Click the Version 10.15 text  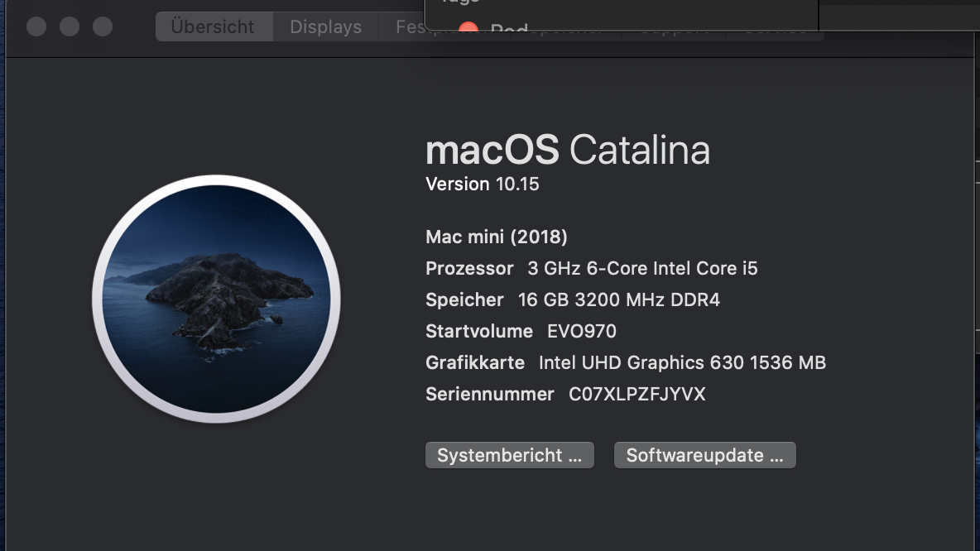(x=482, y=184)
